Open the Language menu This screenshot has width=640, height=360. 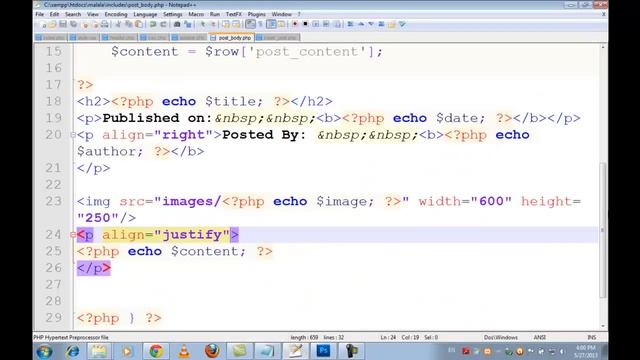click(145, 14)
